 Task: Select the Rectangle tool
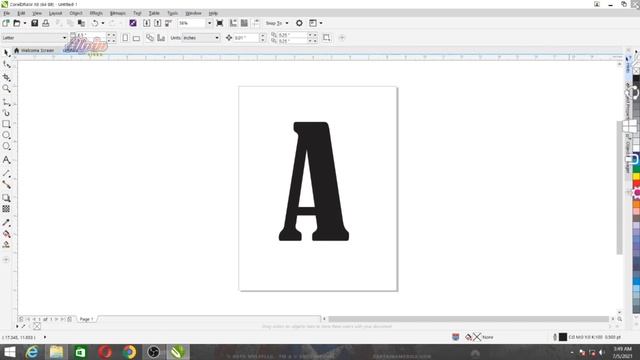click(x=7, y=124)
